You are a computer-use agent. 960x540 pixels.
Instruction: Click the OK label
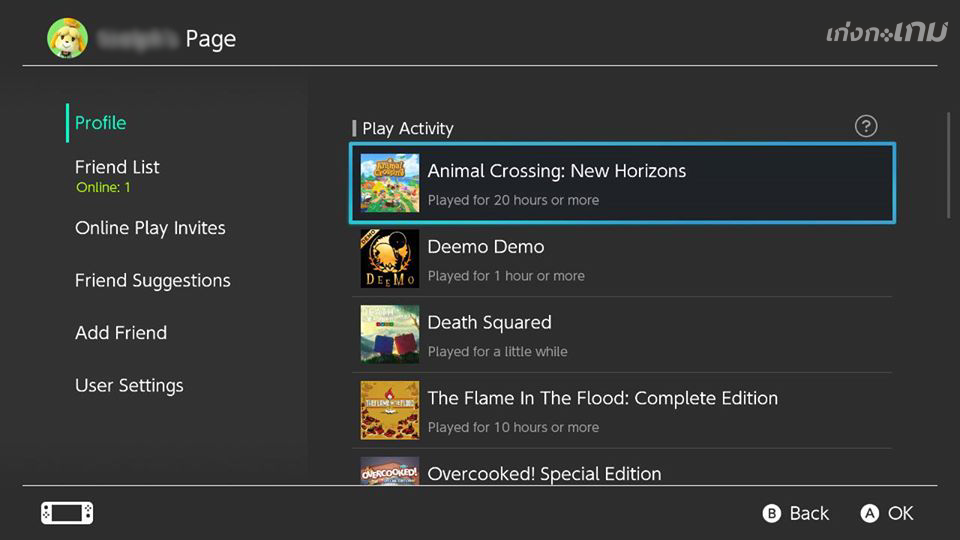[x=900, y=513]
